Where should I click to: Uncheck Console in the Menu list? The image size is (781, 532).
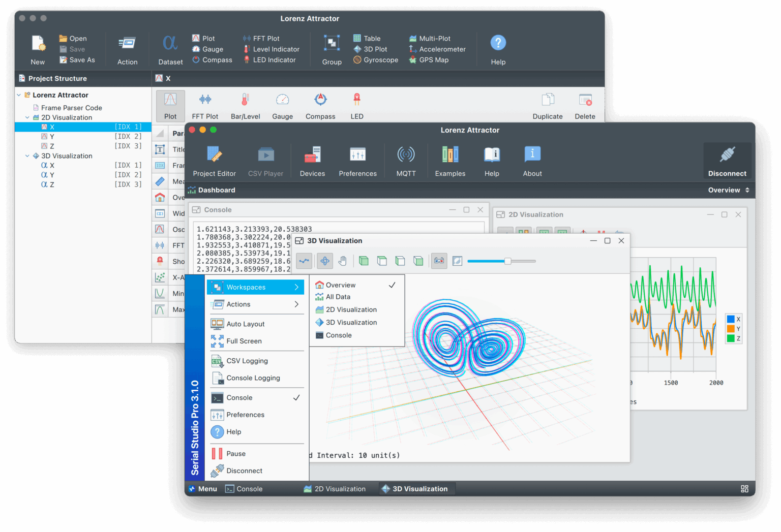coord(240,397)
